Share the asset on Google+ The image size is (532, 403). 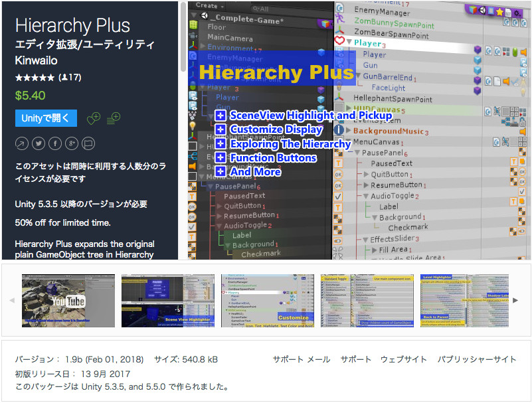click(72, 143)
